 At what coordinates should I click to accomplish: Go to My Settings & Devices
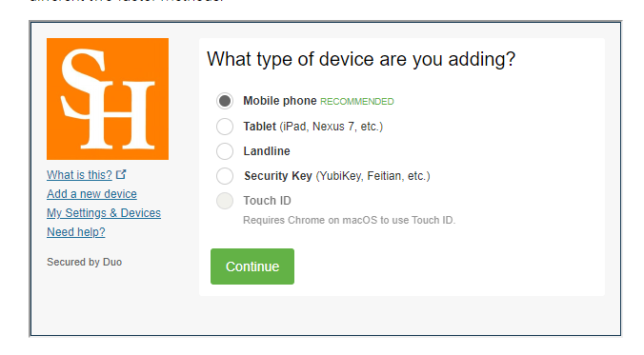(104, 213)
